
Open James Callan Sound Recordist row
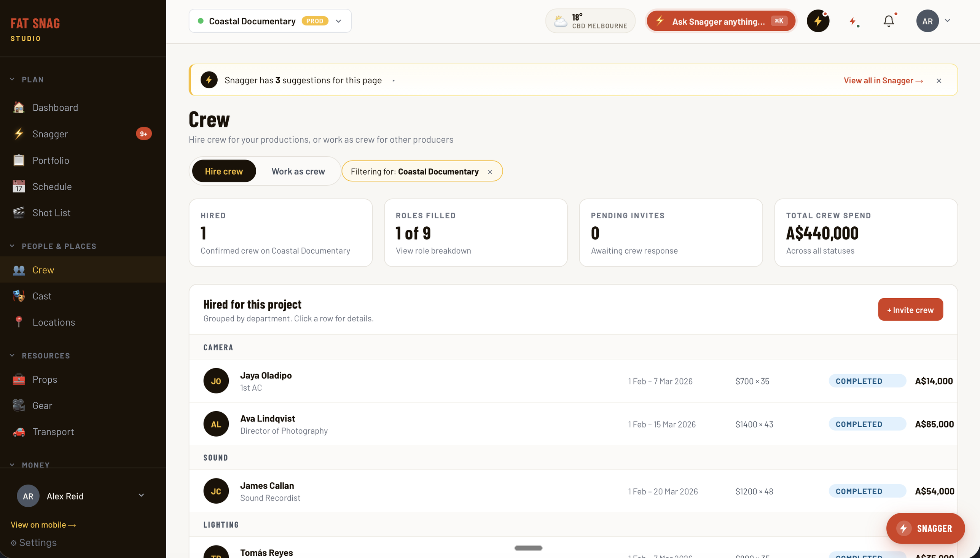pyautogui.click(x=573, y=491)
